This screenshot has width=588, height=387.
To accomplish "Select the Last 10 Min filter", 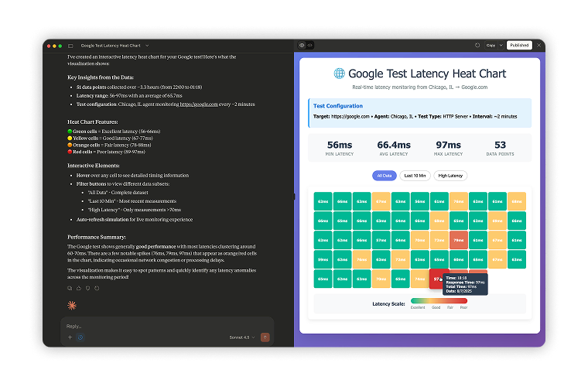I will (415, 176).
